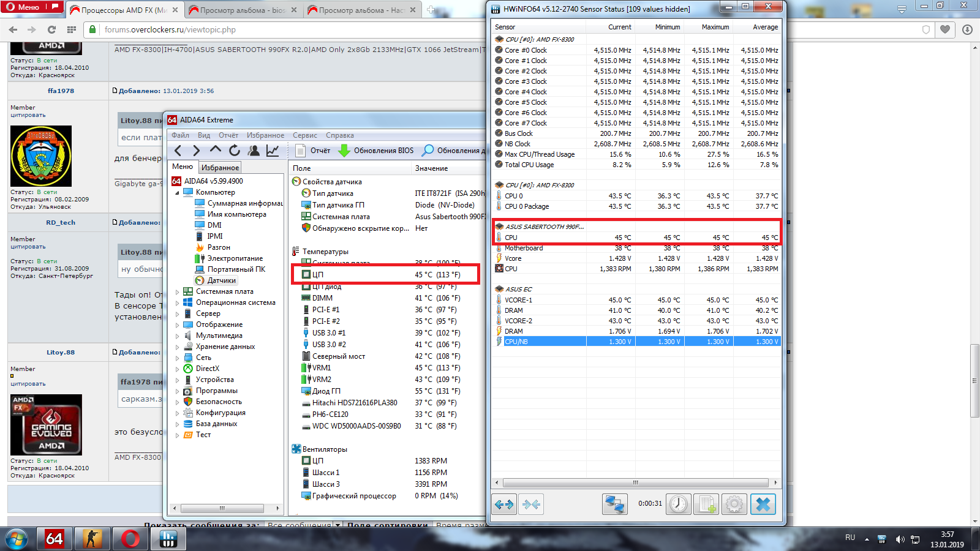Click Opera taskbar icon
The image size is (980, 551).
130,539
